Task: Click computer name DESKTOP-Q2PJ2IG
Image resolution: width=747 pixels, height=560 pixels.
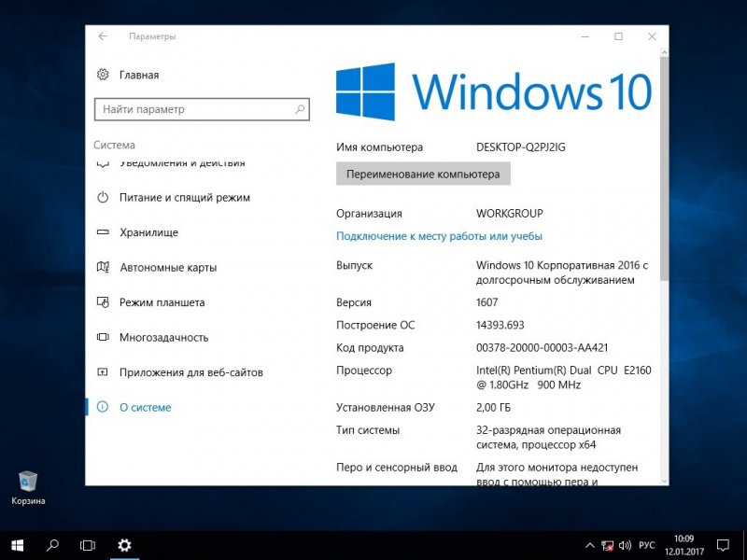Action: click(x=521, y=147)
